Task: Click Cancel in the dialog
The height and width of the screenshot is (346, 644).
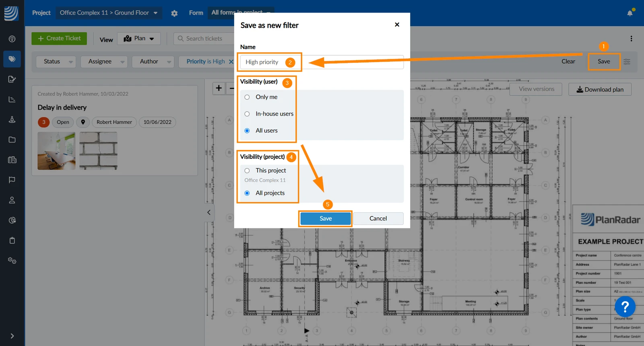Action: point(378,219)
